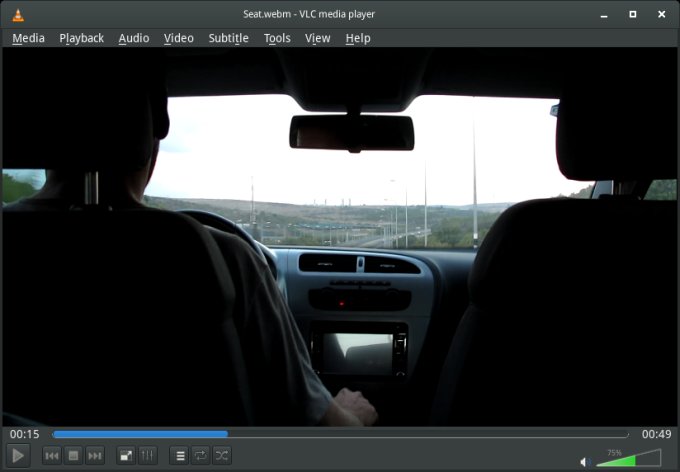Image resolution: width=680 pixels, height=472 pixels.
Task: Open the Audio menu
Action: (134, 38)
